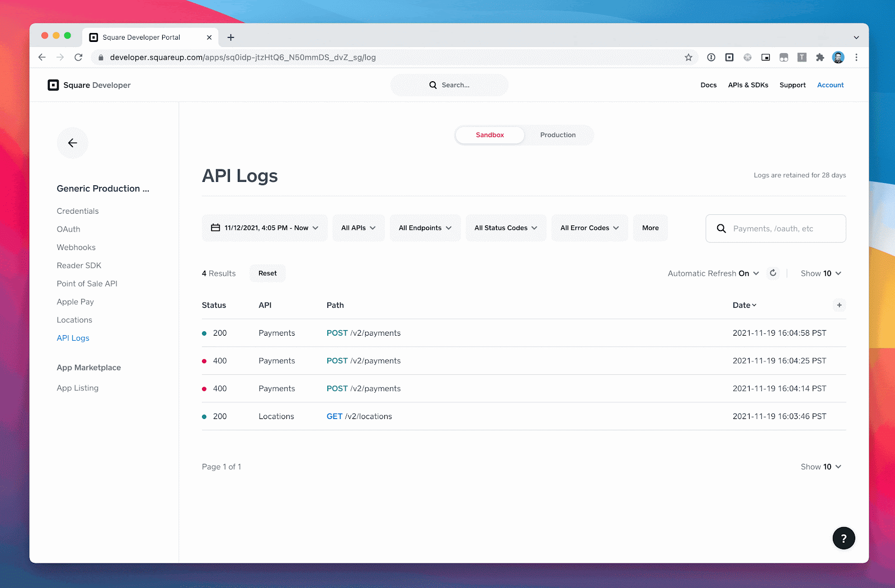Open browser extensions puzzle icon
The height and width of the screenshot is (588, 895).
820,57
